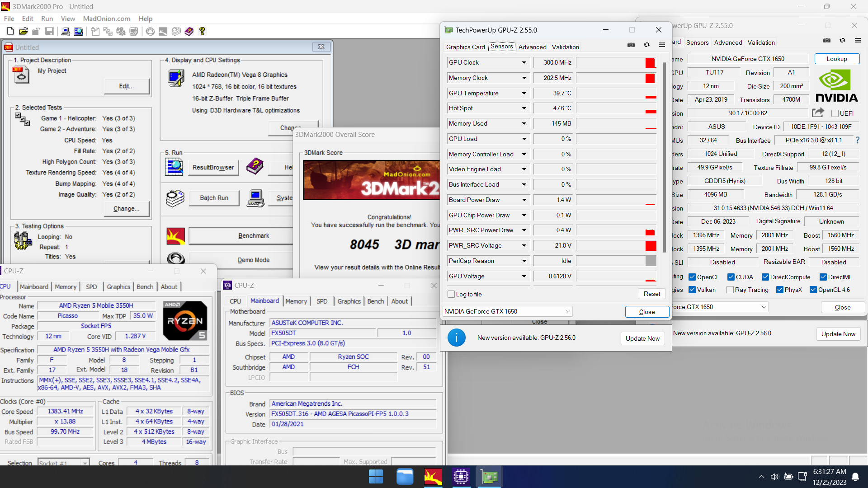Viewport: 868px width, 488px height.
Task: Click the Edit button in Project Description
Action: coord(127,86)
